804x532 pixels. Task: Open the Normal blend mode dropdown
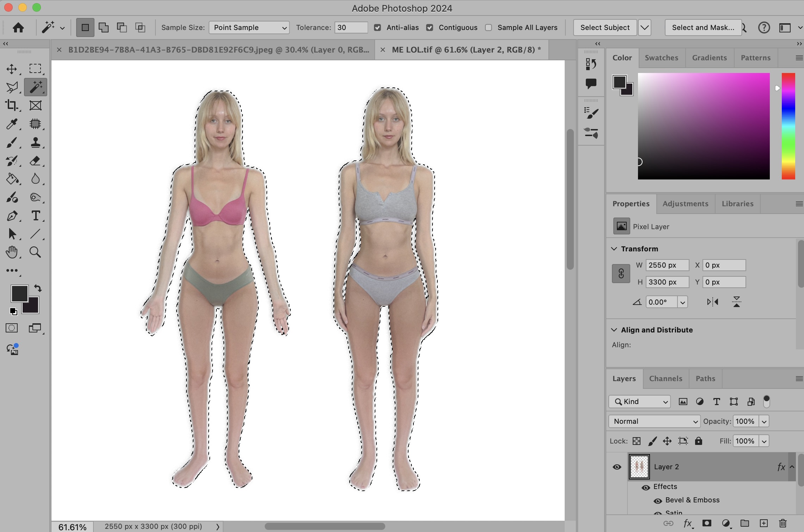pos(654,421)
